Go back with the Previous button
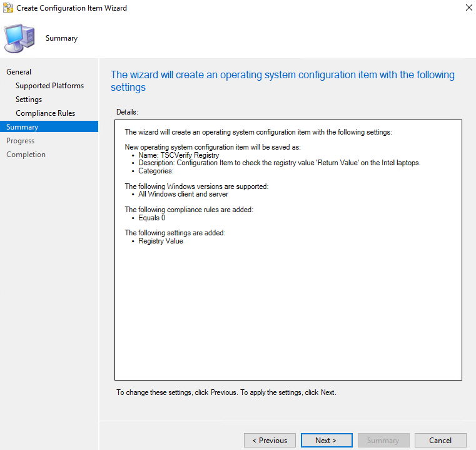The height and width of the screenshot is (450, 476). click(270, 440)
